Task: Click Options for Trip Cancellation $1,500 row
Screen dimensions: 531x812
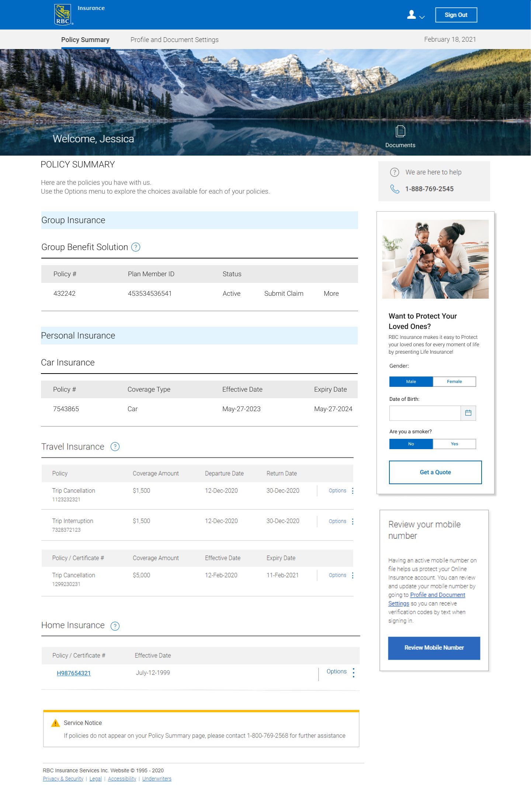Action: pos(337,491)
